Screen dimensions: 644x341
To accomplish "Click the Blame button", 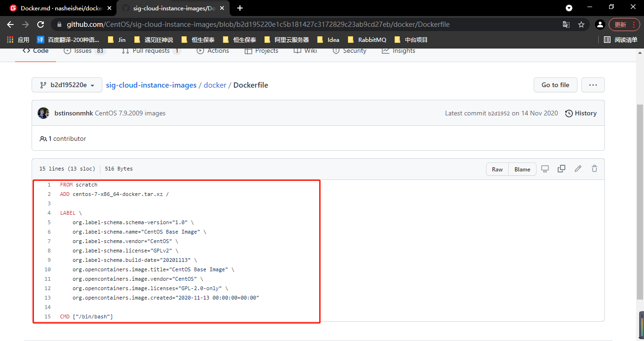I will point(522,170).
